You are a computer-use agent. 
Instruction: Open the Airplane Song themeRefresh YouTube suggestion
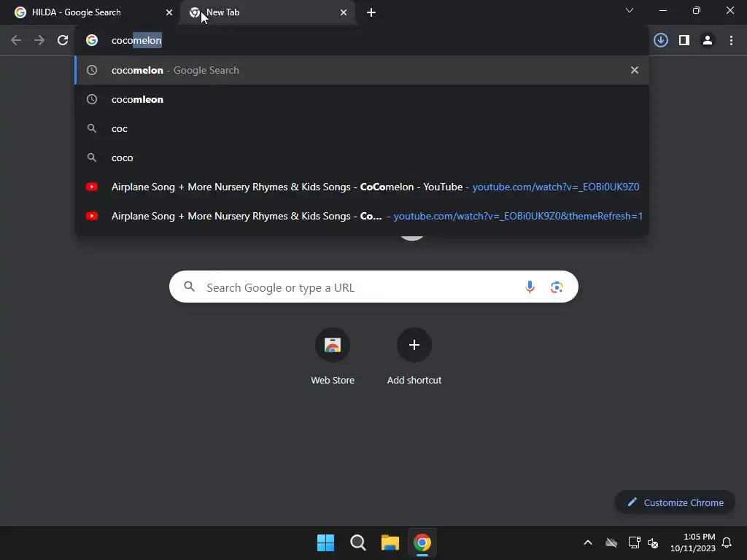click(362, 216)
